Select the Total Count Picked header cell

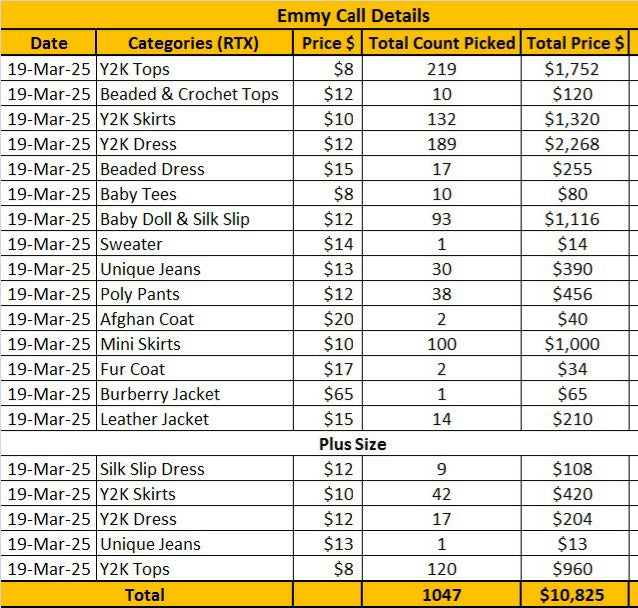pos(441,43)
